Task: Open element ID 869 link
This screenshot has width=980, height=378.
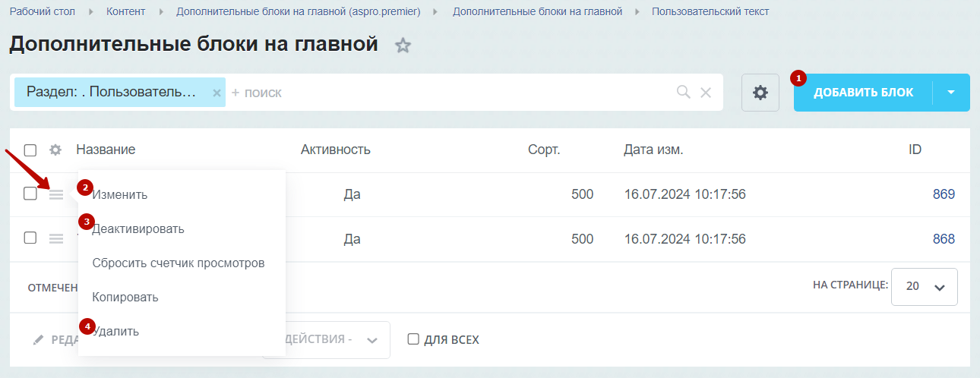Action: (944, 194)
